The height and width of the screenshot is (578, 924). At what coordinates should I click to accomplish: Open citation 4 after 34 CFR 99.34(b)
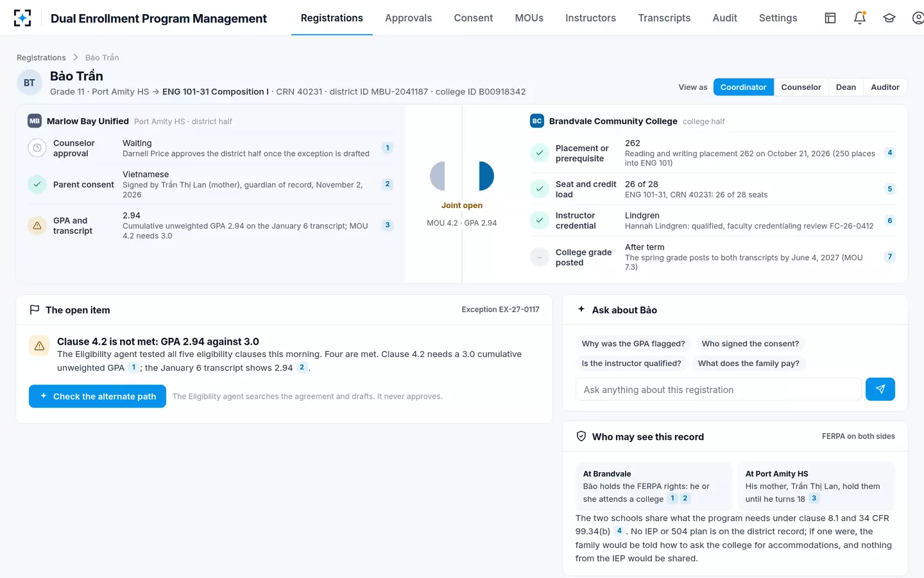click(x=619, y=531)
